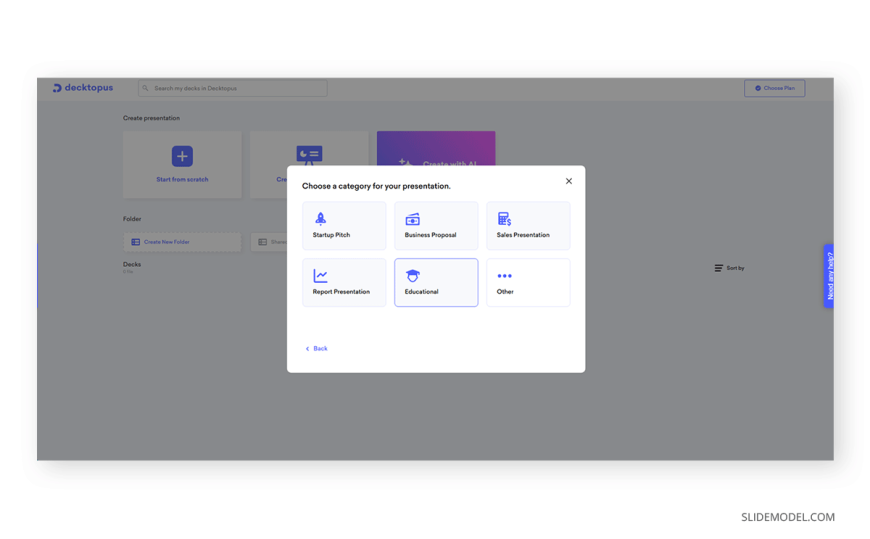Click the Decktopus logo
Viewport: 870px width, 539px height.
[83, 88]
